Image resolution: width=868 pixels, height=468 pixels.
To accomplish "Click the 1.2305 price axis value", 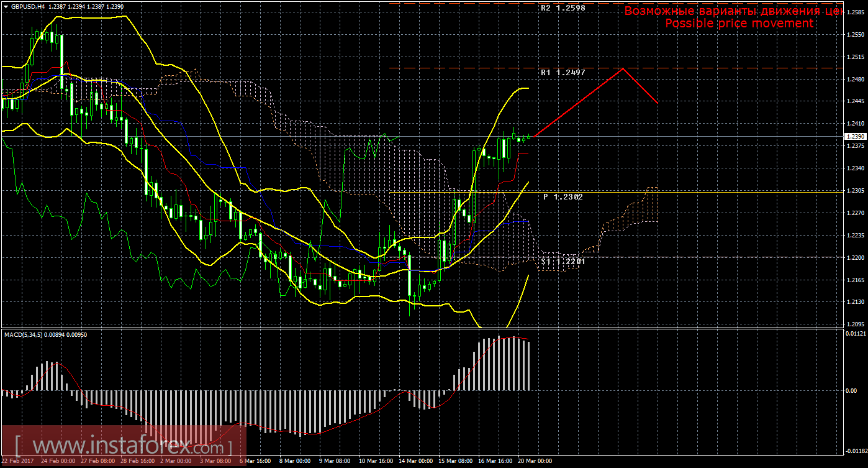I will [856, 191].
